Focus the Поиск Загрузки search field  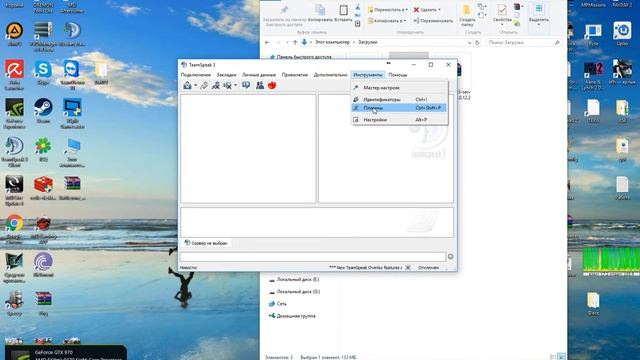[x=524, y=42]
